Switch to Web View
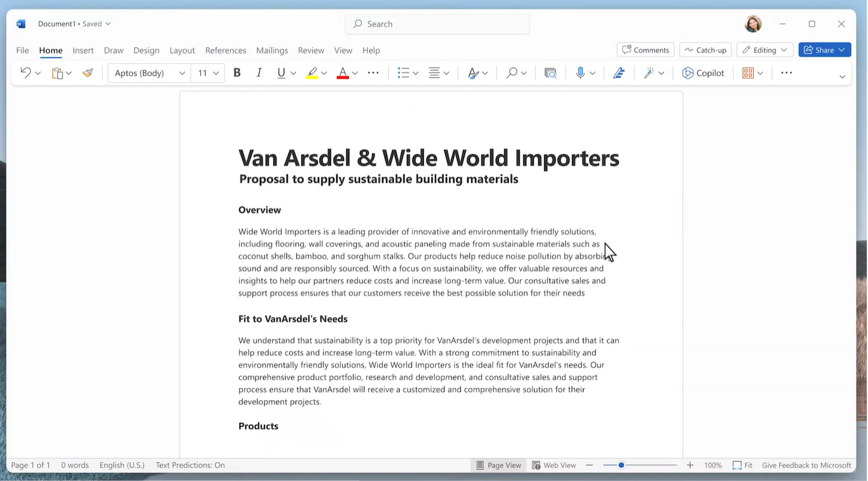 point(554,465)
